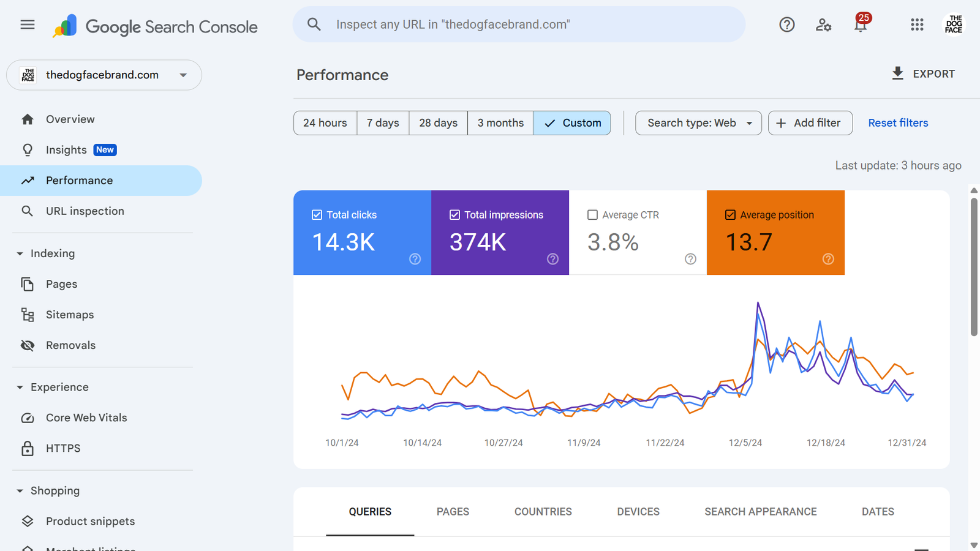
Task: Switch to the PAGES tab
Action: [453, 512]
